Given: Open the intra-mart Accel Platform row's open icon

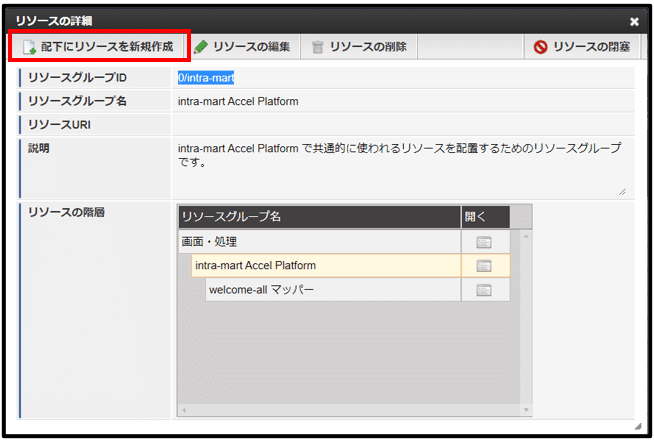Looking at the screenshot, I should pos(484,266).
